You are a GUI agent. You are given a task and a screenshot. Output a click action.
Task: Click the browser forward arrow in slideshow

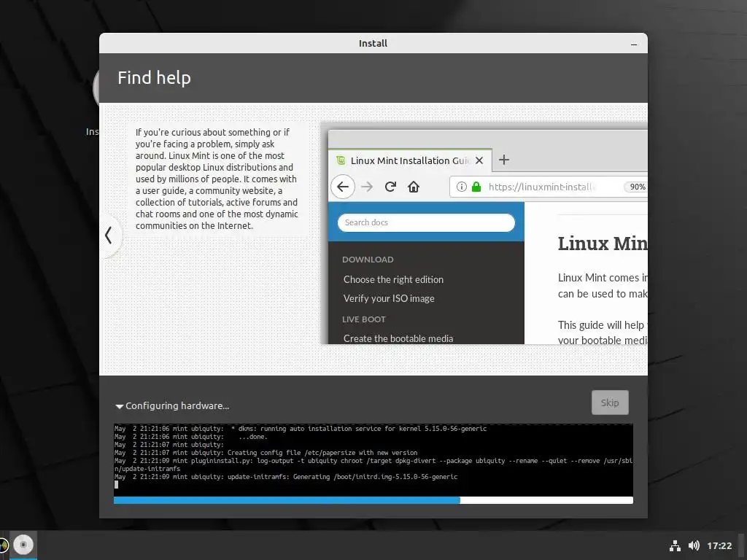(x=367, y=187)
